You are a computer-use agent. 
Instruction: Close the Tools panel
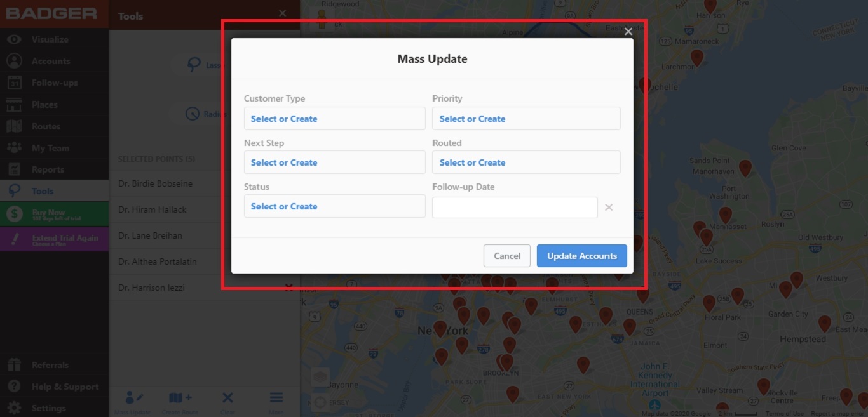click(x=283, y=13)
